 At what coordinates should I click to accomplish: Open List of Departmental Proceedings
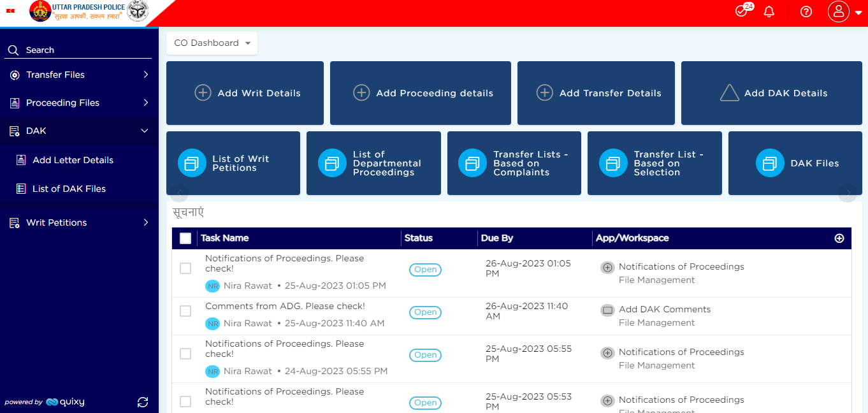pyautogui.click(x=373, y=163)
